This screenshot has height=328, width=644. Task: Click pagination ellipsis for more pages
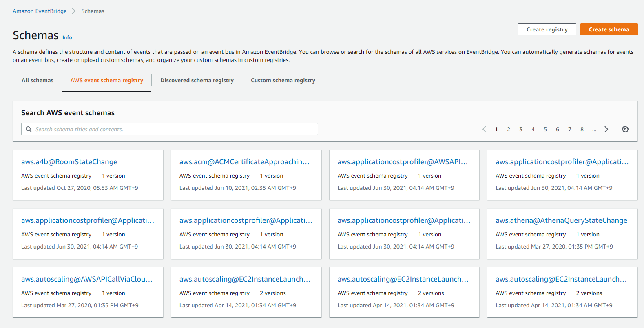click(x=594, y=130)
